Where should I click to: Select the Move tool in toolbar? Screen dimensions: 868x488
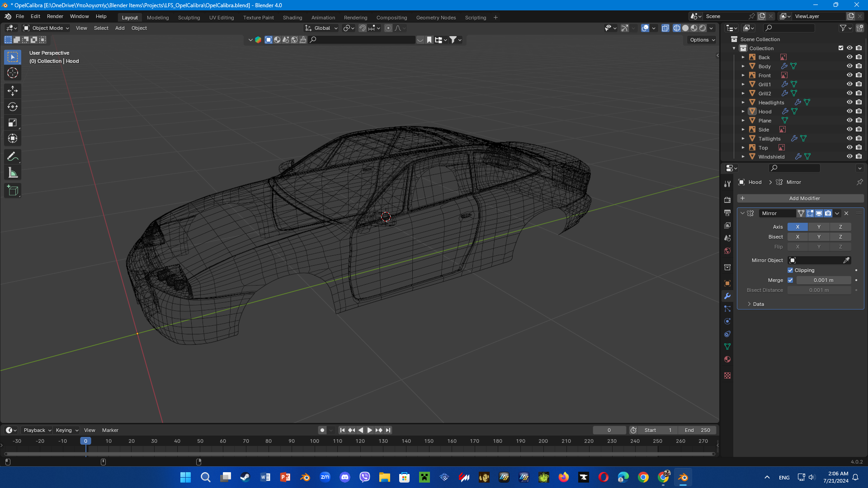tap(13, 91)
